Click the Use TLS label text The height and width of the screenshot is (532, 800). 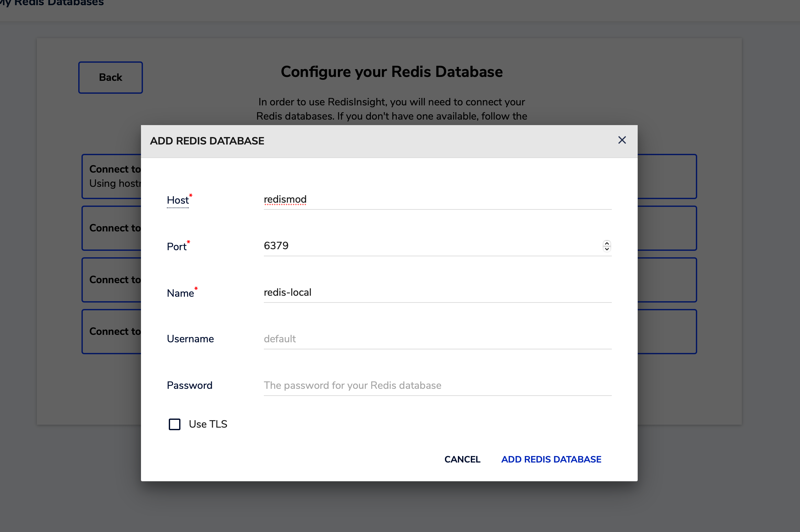(x=208, y=424)
